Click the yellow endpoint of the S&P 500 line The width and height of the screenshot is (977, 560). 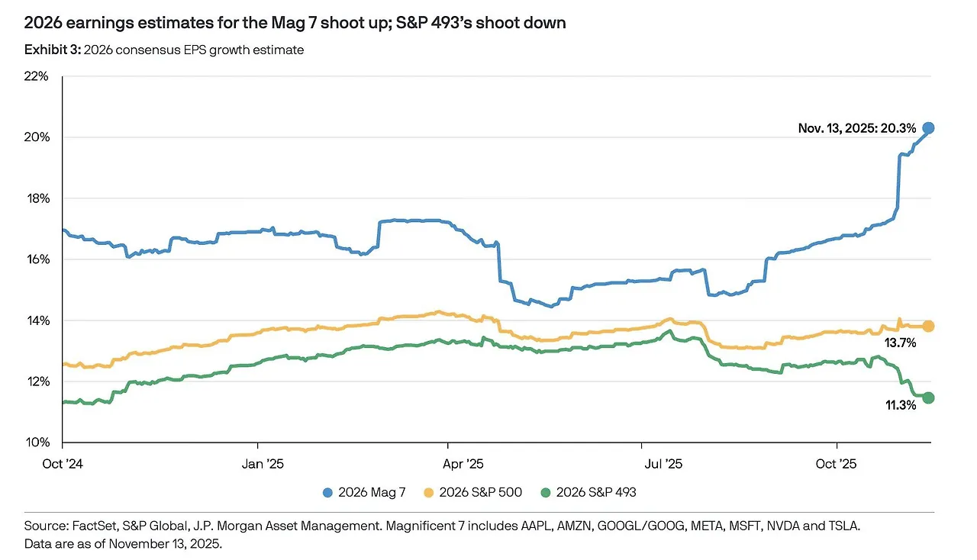(928, 325)
